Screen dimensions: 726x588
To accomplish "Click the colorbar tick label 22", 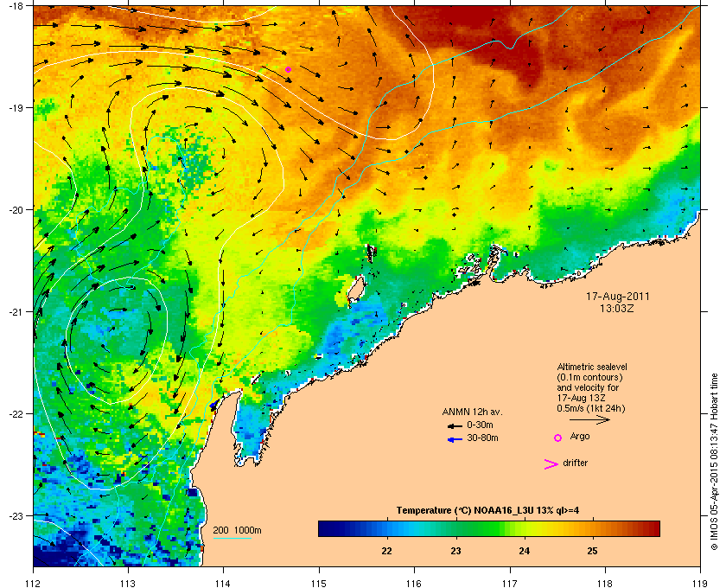I will (386, 551).
